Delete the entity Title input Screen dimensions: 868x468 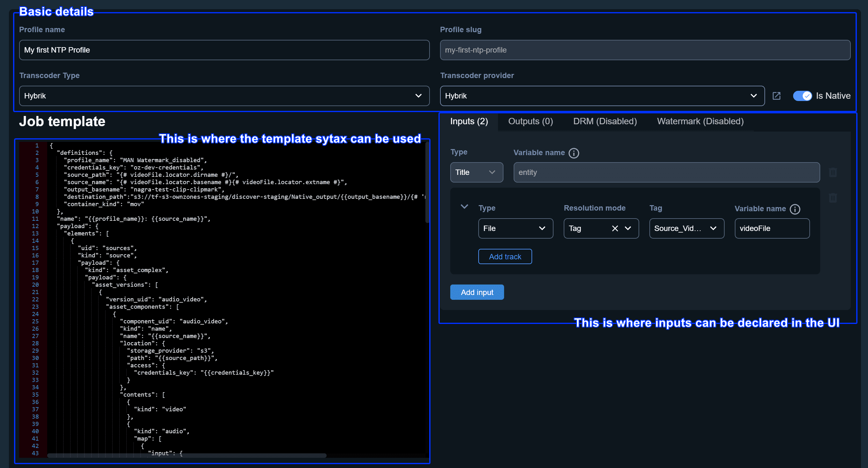(x=833, y=172)
